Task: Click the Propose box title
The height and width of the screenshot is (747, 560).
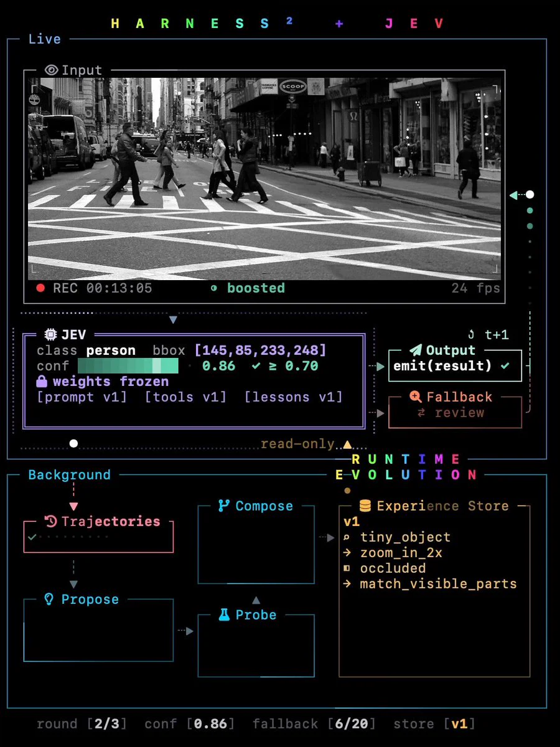Action: click(90, 599)
